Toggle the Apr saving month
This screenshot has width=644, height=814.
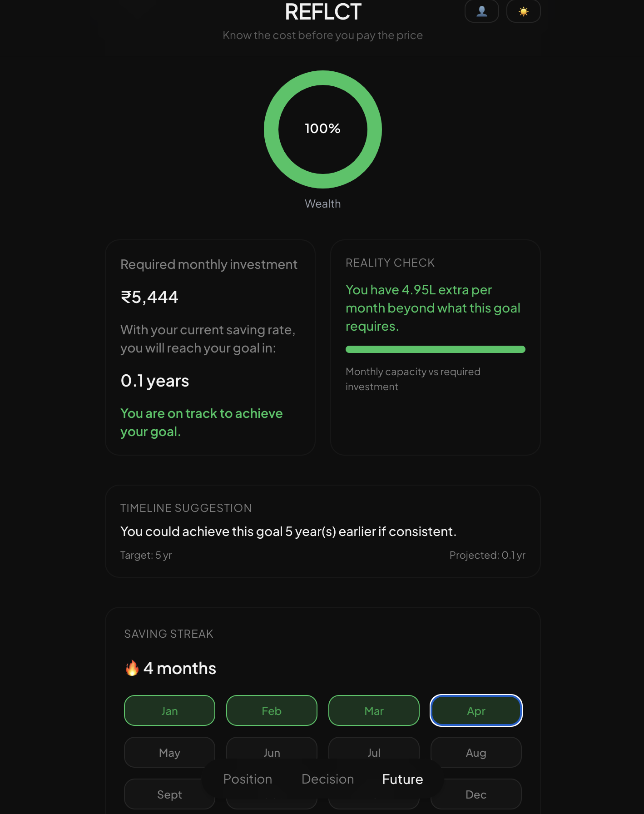(476, 710)
